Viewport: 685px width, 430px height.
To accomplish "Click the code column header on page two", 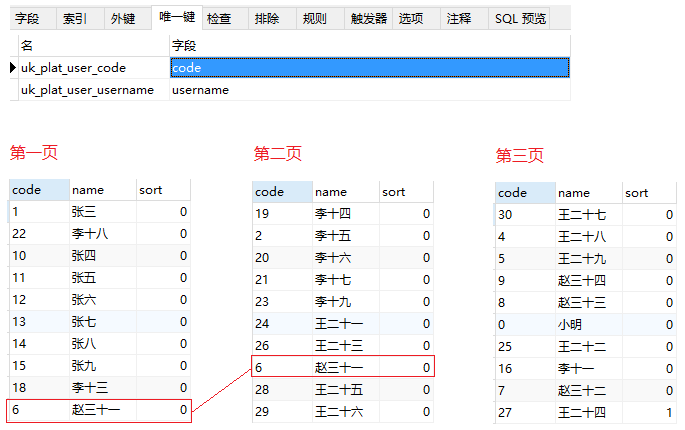I will point(282,192).
